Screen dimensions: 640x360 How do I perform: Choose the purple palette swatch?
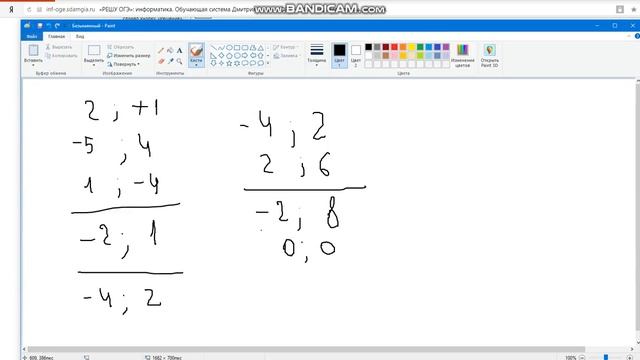pos(446,47)
